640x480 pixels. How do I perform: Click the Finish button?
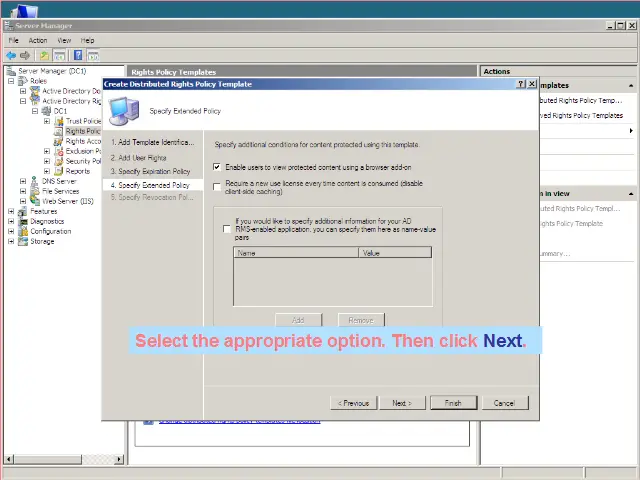pos(453,403)
